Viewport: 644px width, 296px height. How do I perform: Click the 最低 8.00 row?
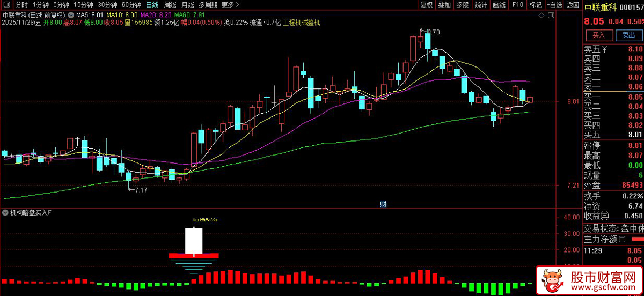pyautogui.click(x=613, y=165)
